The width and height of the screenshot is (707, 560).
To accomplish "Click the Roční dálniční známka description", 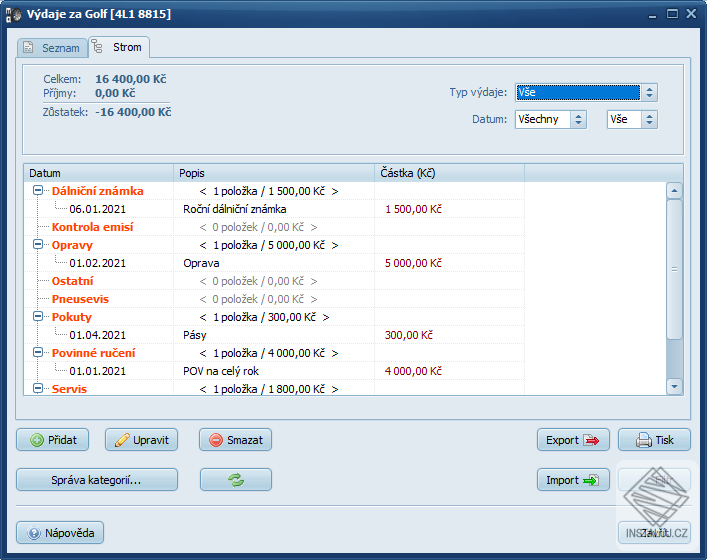I will tap(234, 209).
